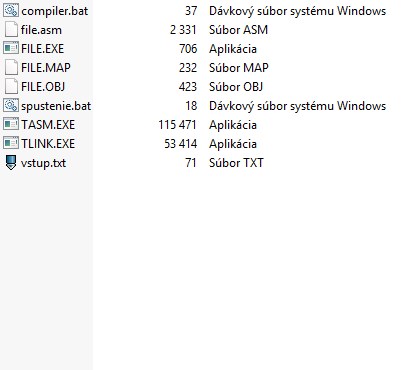The height and width of the screenshot is (370, 407).
Task: Click the FILE.OBJ file icon
Action: click(x=11, y=87)
